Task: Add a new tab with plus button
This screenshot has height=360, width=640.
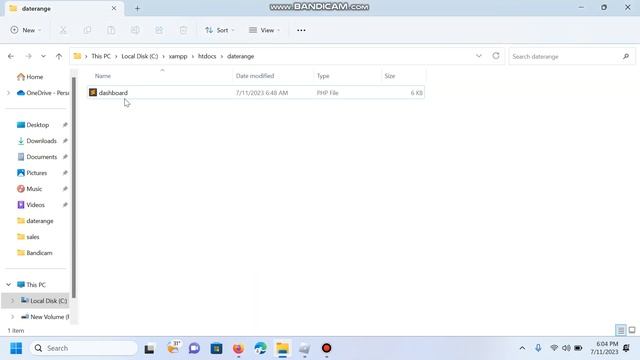Action: tap(137, 8)
